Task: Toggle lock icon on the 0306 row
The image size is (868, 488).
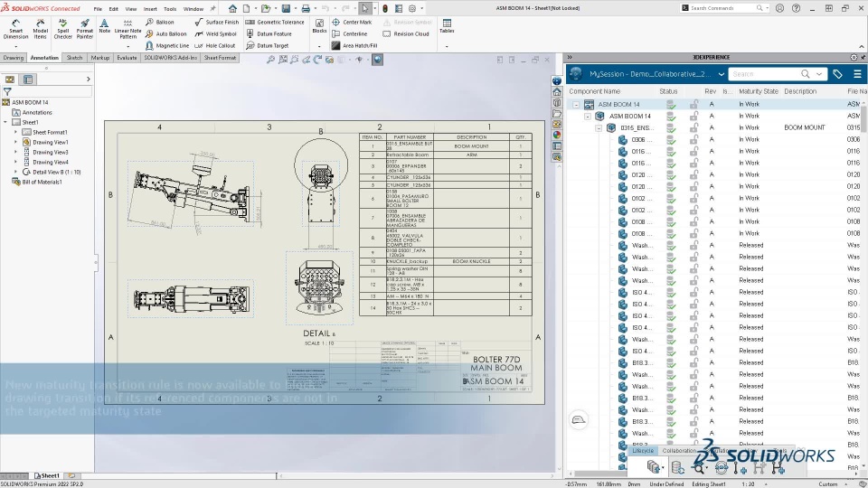Action: [x=693, y=139]
